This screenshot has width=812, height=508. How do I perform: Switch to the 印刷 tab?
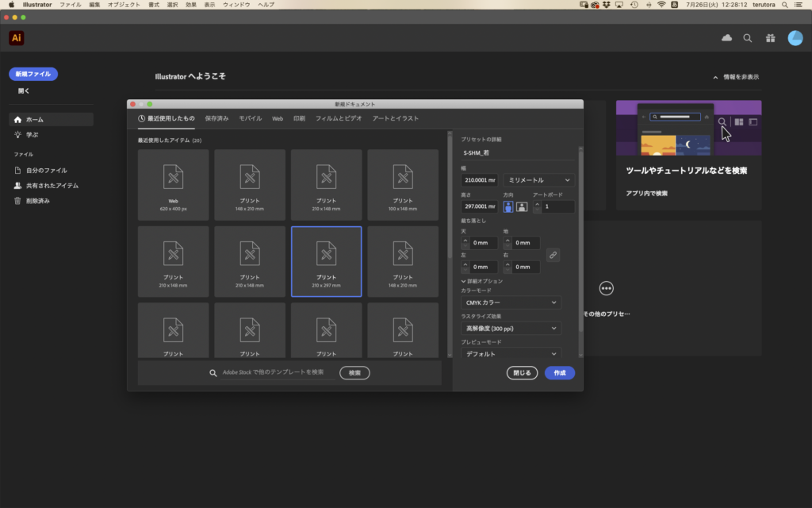(x=299, y=119)
